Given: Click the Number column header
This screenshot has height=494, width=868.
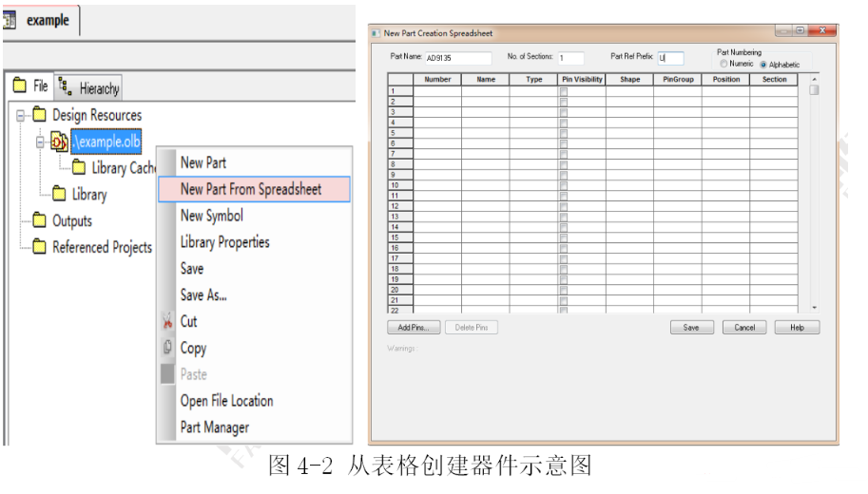Looking at the screenshot, I should coord(437,80).
